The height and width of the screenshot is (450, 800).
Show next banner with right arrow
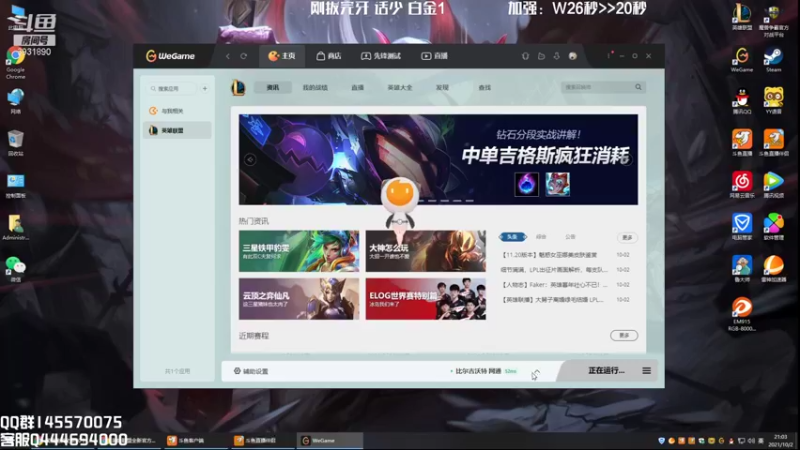[x=627, y=160]
